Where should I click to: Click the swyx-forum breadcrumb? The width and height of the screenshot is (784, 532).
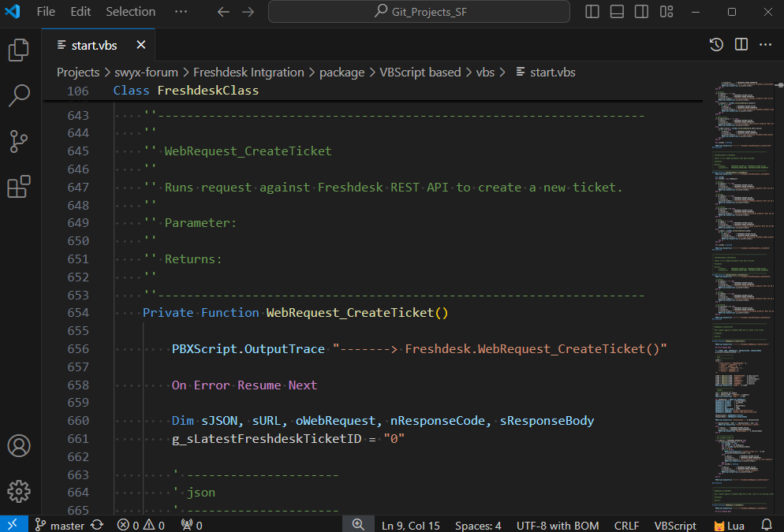[x=146, y=73]
